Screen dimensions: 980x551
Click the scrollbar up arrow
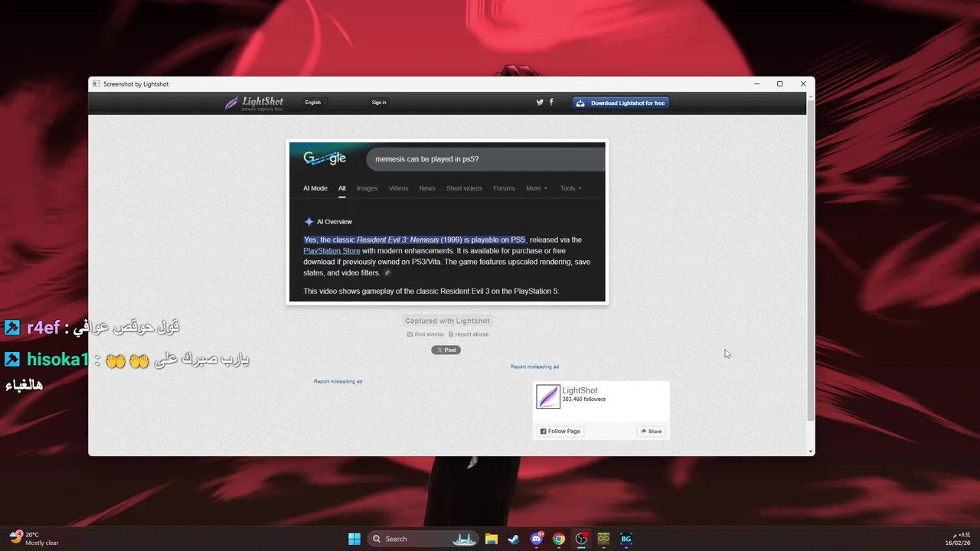(811, 96)
